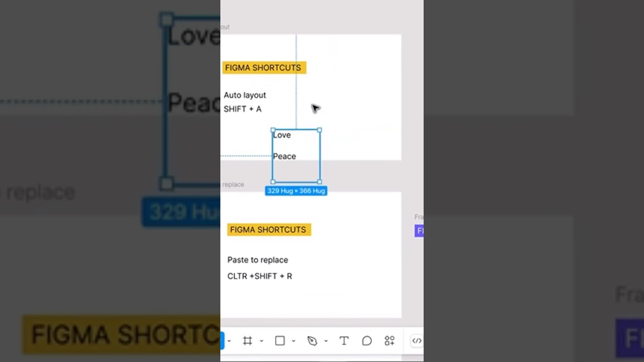Screen dimensions: 644x362
Task: Select the 'SHIFT + A' text
Action: pos(243,109)
